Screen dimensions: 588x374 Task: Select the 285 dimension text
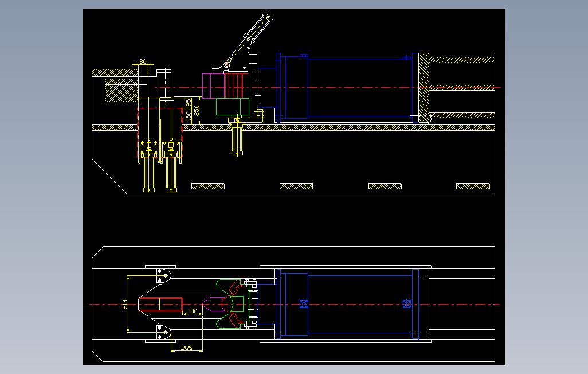[186, 348]
